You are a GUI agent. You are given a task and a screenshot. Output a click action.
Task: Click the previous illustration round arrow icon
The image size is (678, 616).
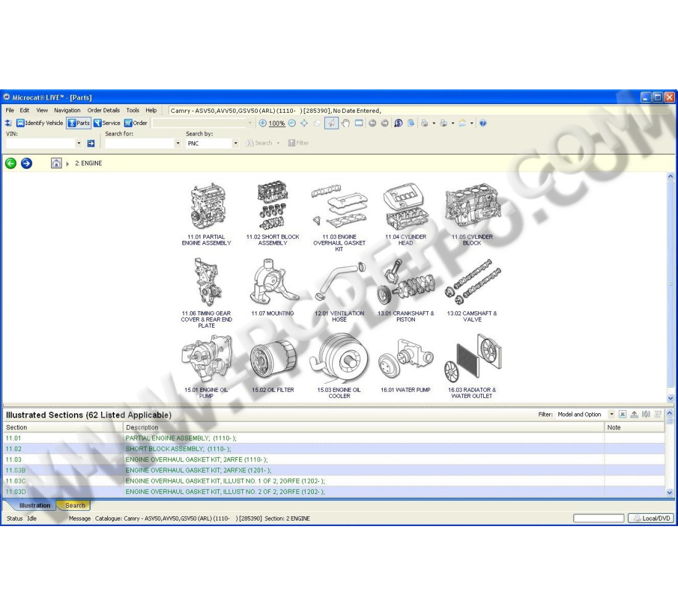click(x=372, y=123)
